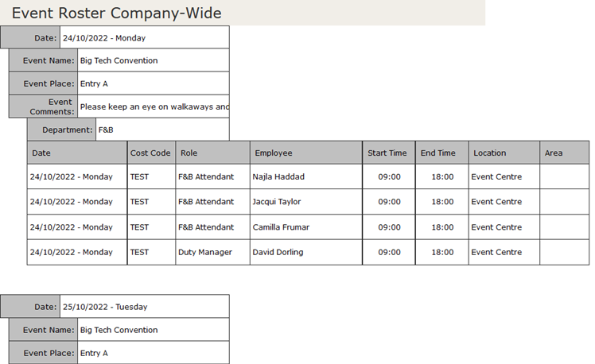The image size is (595, 364).
Task: Select Camilla Frumar in the Employee column
Action: coord(281,227)
